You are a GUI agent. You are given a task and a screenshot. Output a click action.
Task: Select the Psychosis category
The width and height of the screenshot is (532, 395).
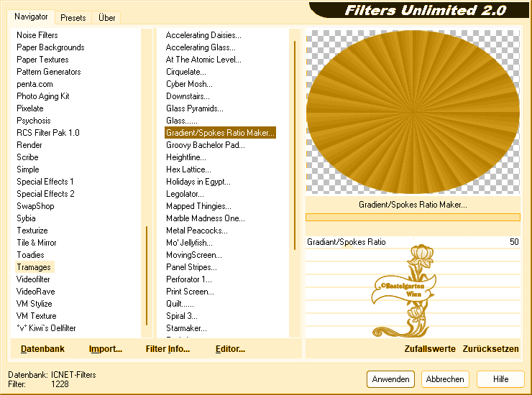pyautogui.click(x=34, y=121)
